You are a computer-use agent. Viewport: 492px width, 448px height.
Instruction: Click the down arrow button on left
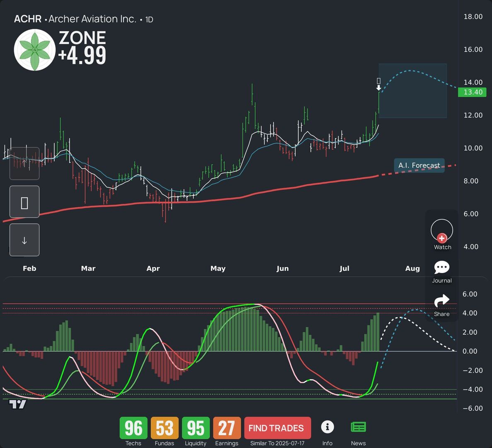pos(24,240)
